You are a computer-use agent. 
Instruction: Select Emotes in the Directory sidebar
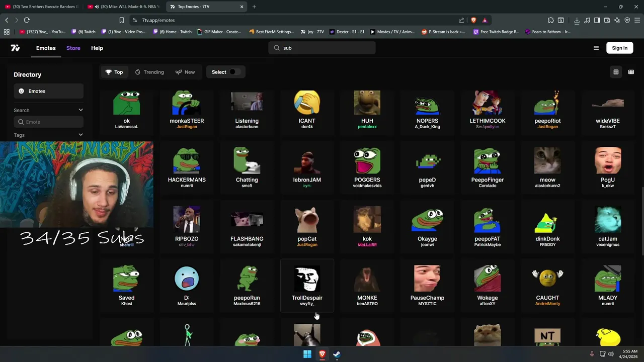pyautogui.click(x=48, y=91)
